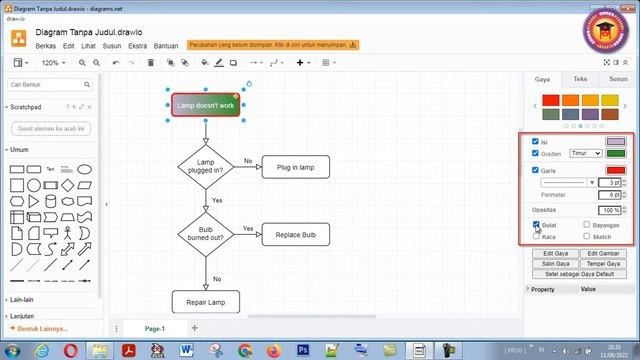Viewport: 640px width, 360px height.
Task: Click the unsaved changes orange notice
Action: point(273,45)
